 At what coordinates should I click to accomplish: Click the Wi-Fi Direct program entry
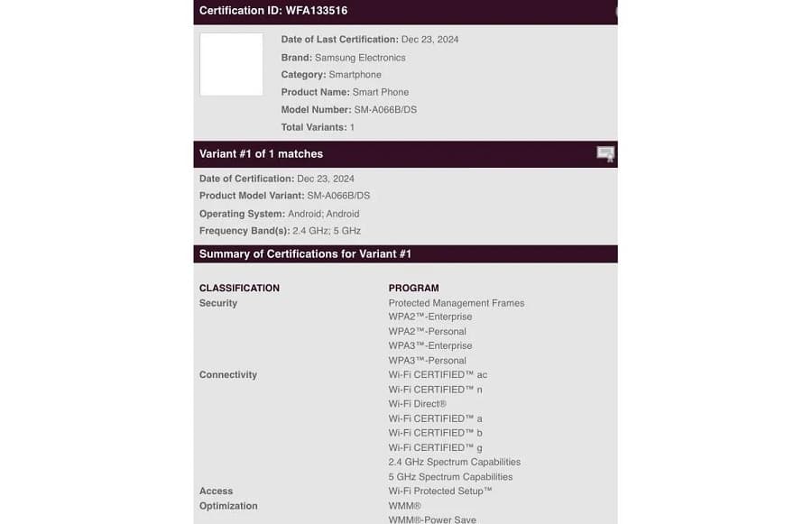click(417, 404)
